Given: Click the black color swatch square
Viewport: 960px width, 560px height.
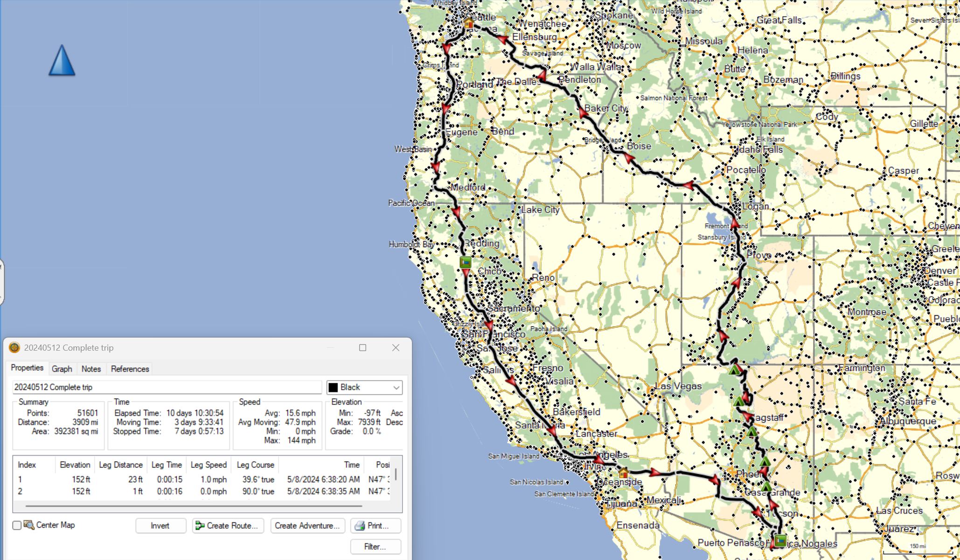Looking at the screenshot, I should pyautogui.click(x=333, y=387).
